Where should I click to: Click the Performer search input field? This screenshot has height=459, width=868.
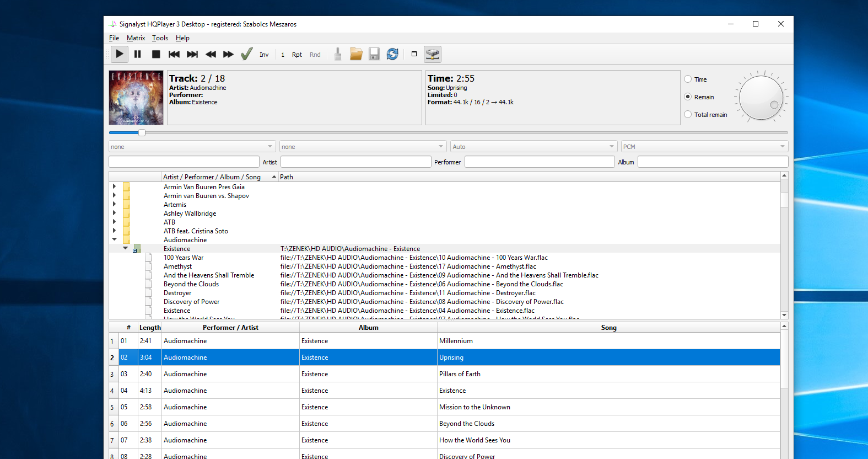tap(540, 162)
